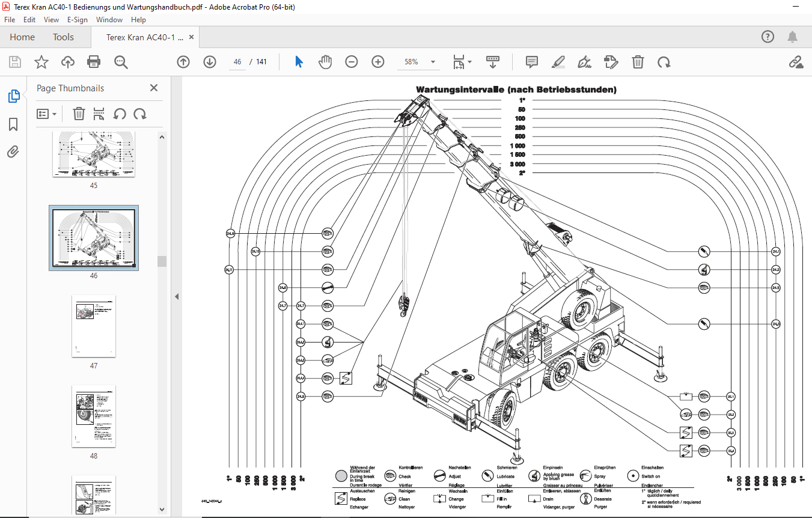This screenshot has height=518, width=812.
Task: Go to previous page arrow
Action: [x=183, y=62]
